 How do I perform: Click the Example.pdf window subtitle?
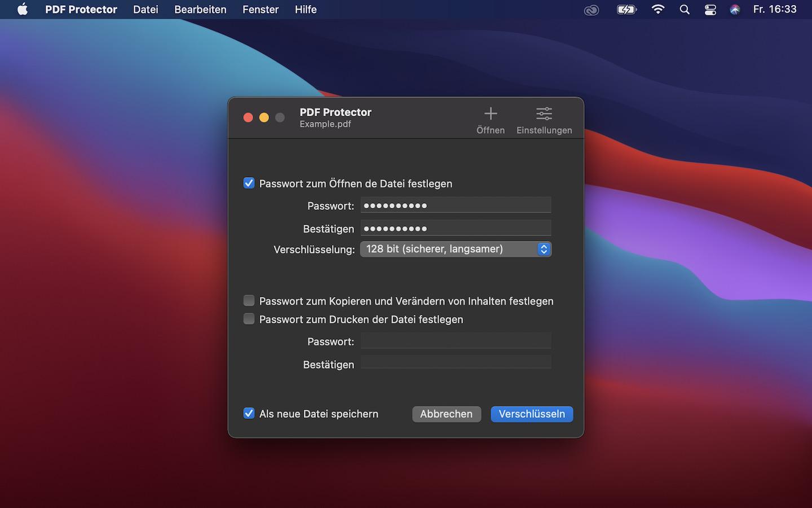coord(325,124)
